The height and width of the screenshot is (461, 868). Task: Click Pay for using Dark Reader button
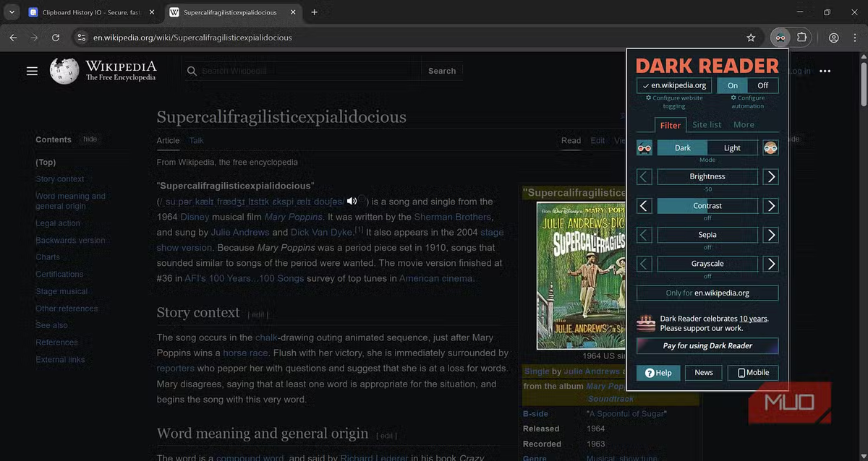[707, 345]
